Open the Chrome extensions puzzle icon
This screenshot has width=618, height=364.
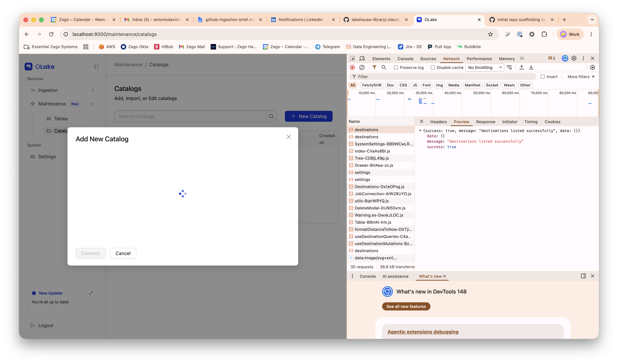(544, 34)
